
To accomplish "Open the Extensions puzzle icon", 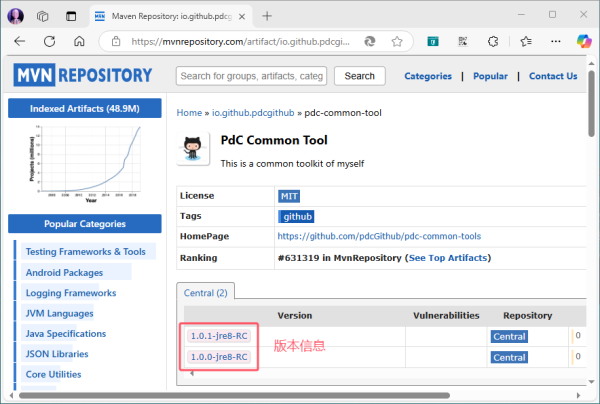I will [x=493, y=41].
